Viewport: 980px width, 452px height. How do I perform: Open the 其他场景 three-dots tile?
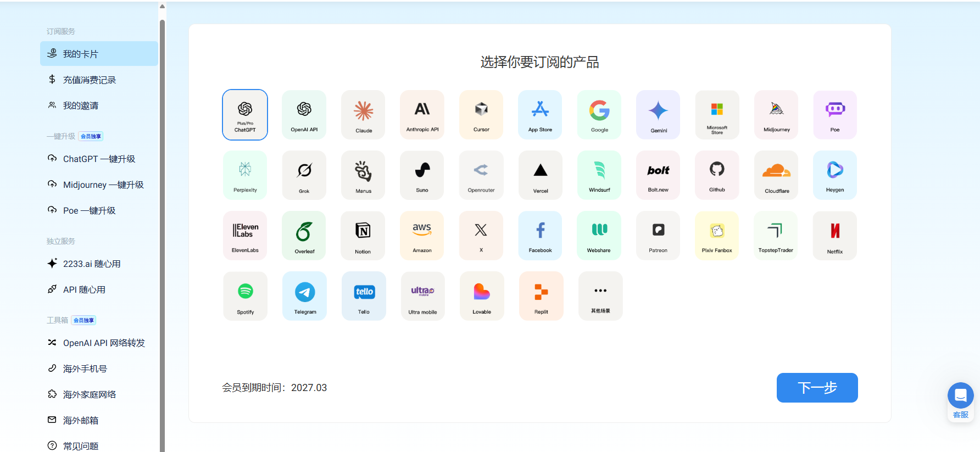pos(600,296)
